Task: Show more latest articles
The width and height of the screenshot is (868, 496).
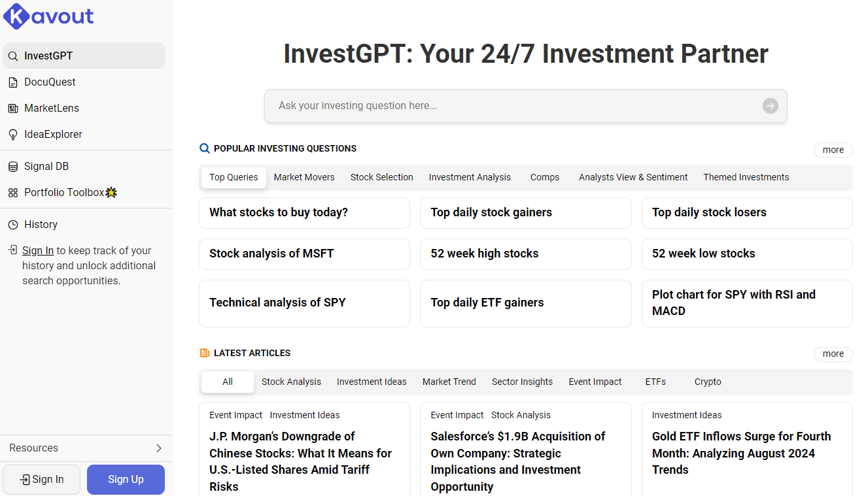Action: [833, 354]
